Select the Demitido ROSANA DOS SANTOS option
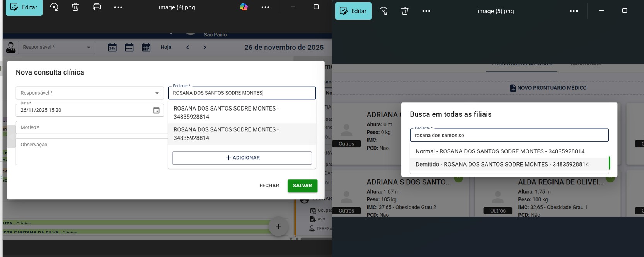The height and width of the screenshot is (257, 644). (x=502, y=164)
